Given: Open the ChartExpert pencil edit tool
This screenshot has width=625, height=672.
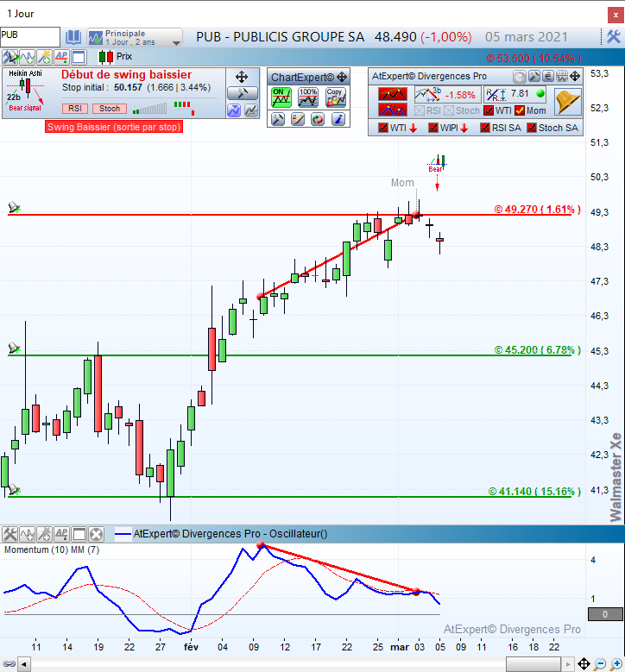Looking at the screenshot, I should [x=297, y=119].
